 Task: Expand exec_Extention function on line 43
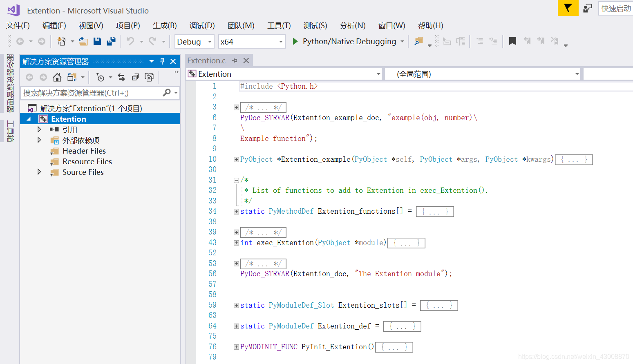(x=236, y=243)
